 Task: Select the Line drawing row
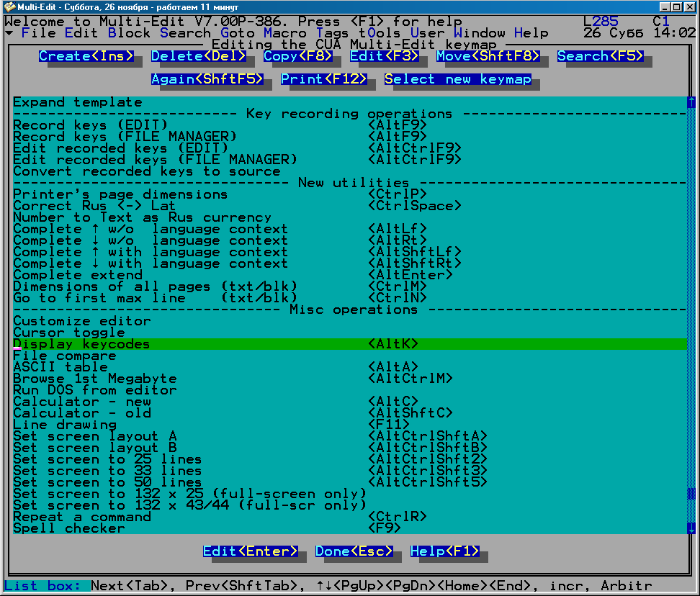350,425
